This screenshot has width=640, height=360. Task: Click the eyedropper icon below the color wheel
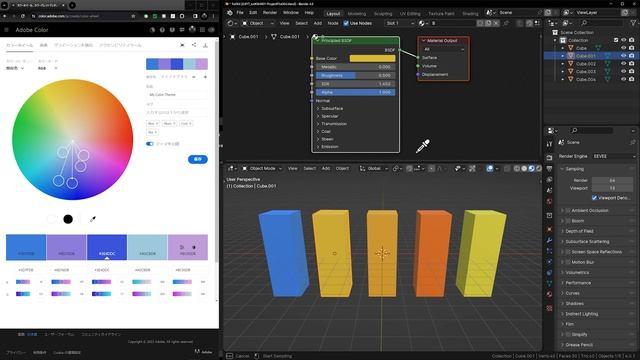pyautogui.click(x=93, y=219)
